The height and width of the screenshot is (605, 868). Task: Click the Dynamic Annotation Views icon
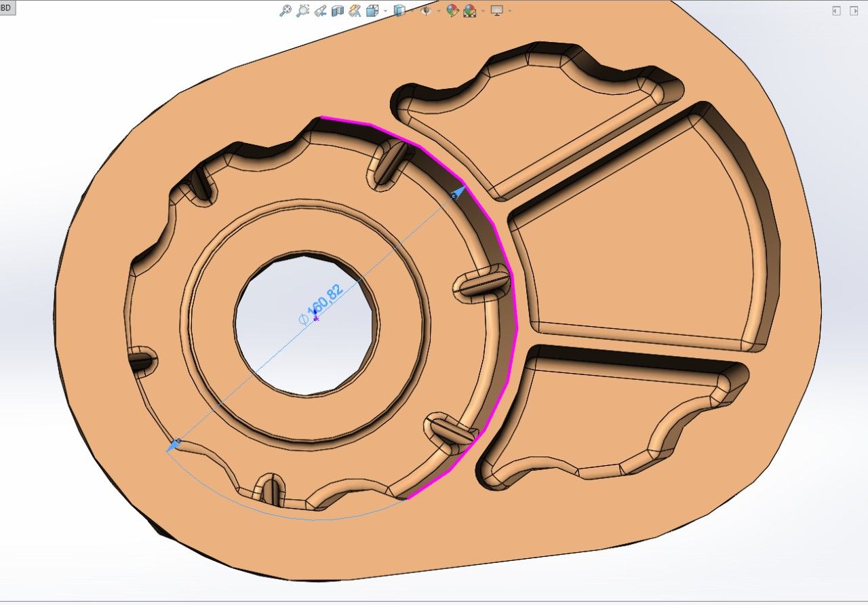[355, 11]
